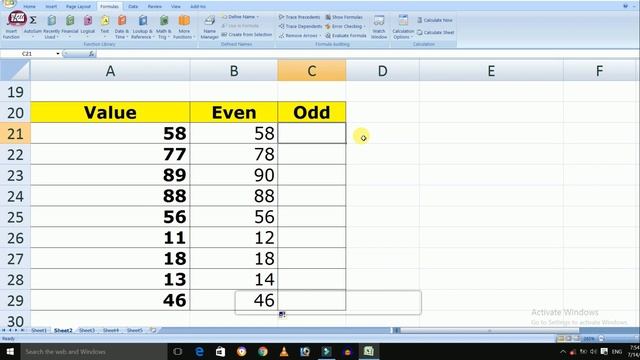The width and height of the screenshot is (640, 360).
Task: Select row 21 header
Action: pos(15,133)
